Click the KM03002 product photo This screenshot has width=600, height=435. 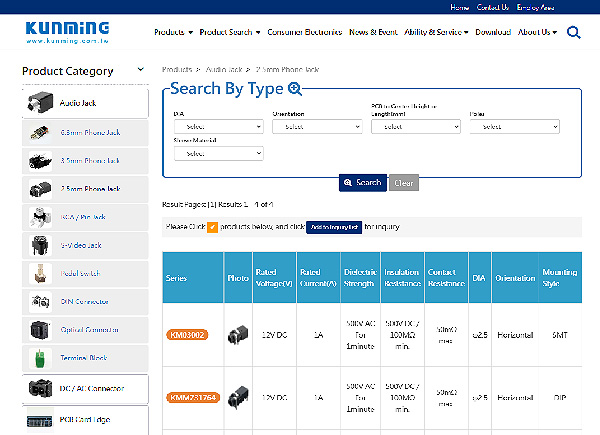click(x=238, y=334)
